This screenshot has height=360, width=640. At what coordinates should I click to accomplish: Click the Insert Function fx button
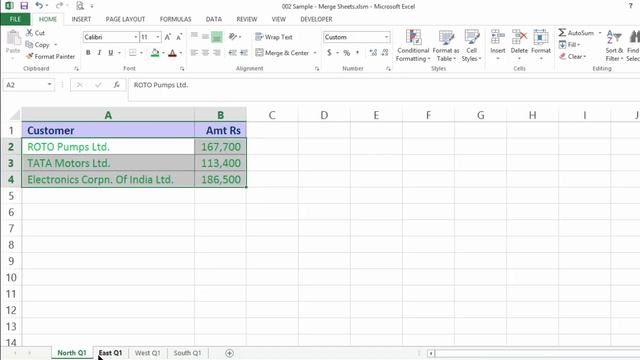[x=117, y=85]
